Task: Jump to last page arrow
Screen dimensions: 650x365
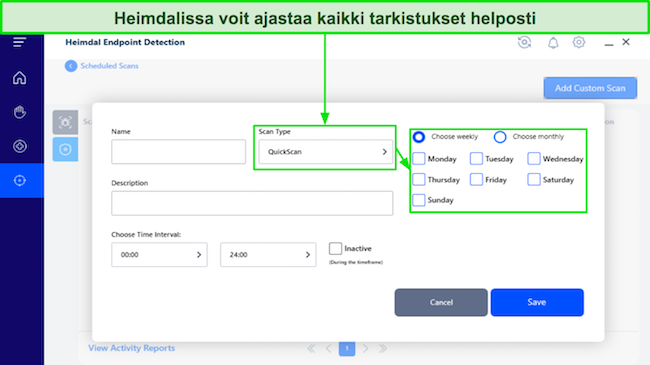Action: (383, 348)
